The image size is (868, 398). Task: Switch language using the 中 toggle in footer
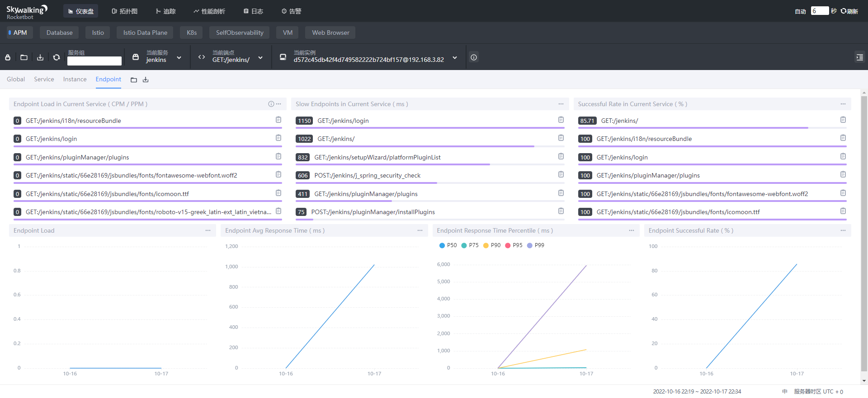coord(785,392)
